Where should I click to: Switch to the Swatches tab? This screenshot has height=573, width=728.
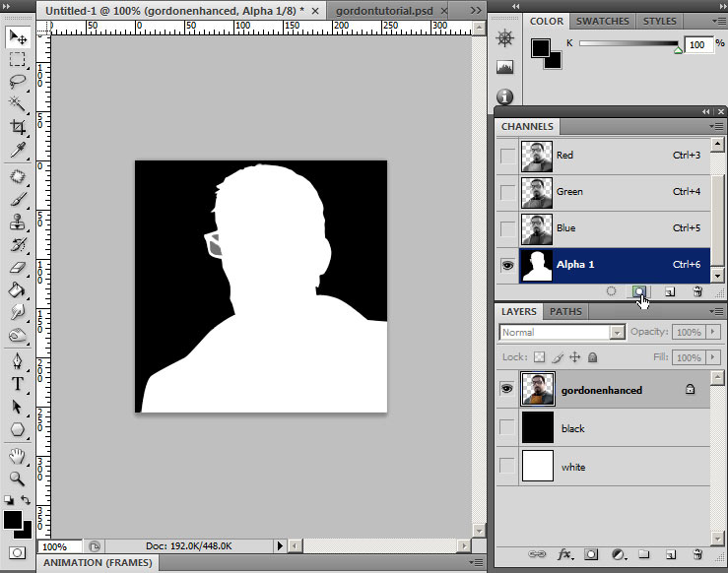click(x=603, y=21)
